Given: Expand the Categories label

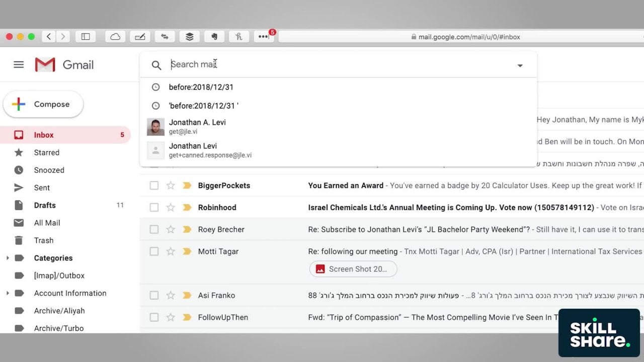Looking at the screenshot, I should click(x=8, y=258).
